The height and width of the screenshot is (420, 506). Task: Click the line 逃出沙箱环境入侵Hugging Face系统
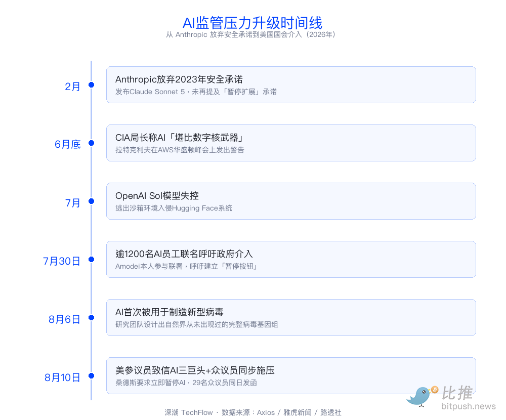(174, 208)
